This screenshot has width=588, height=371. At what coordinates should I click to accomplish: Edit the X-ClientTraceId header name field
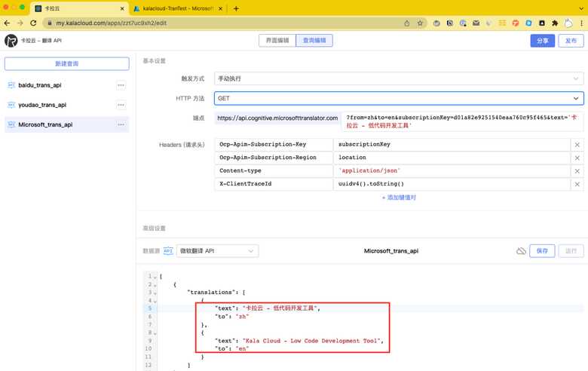coord(274,184)
